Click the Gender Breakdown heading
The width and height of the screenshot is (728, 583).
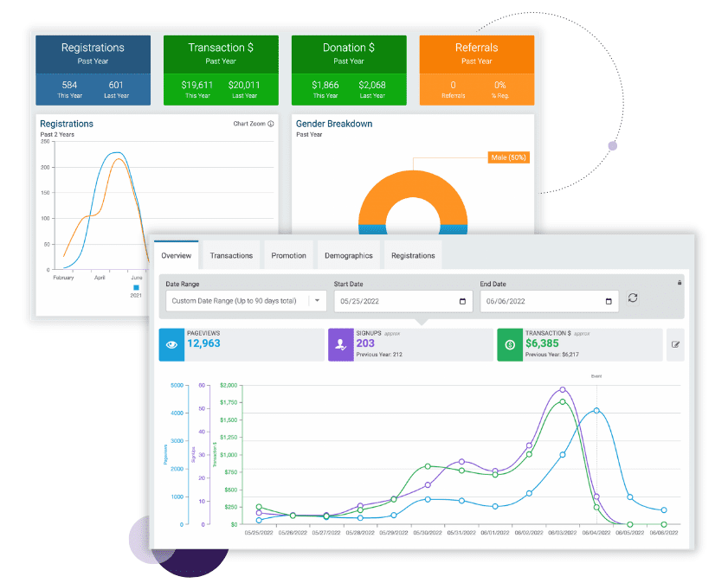334,124
